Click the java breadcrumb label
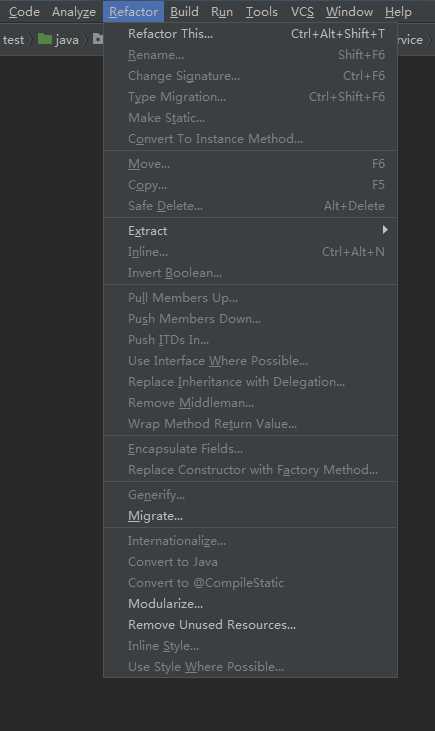This screenshot has height=731, width=435. click(x=67, y=40)
